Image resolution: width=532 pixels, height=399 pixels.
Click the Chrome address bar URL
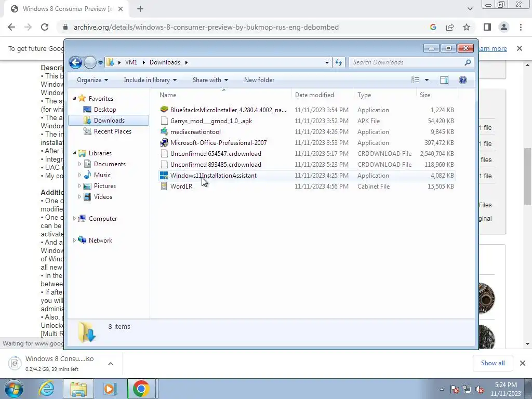206,27
